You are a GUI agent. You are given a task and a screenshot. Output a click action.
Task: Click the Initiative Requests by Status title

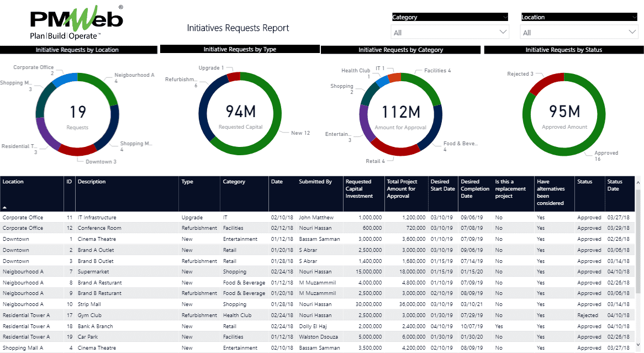[563, 50]
